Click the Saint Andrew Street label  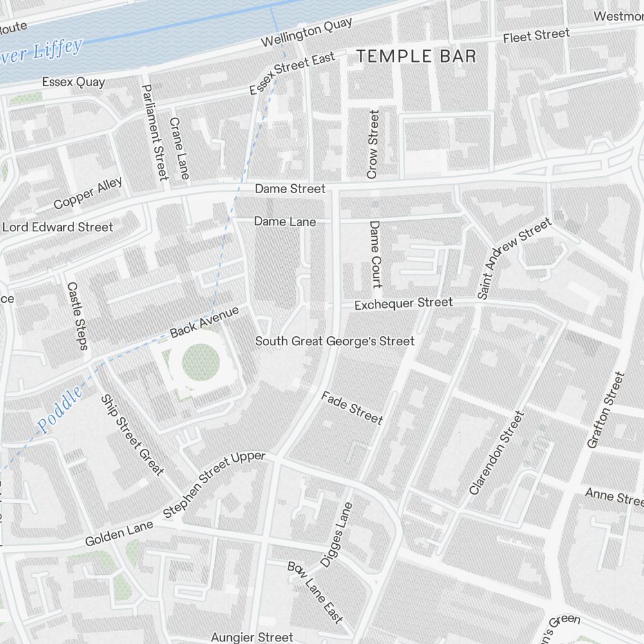point(514,259)
